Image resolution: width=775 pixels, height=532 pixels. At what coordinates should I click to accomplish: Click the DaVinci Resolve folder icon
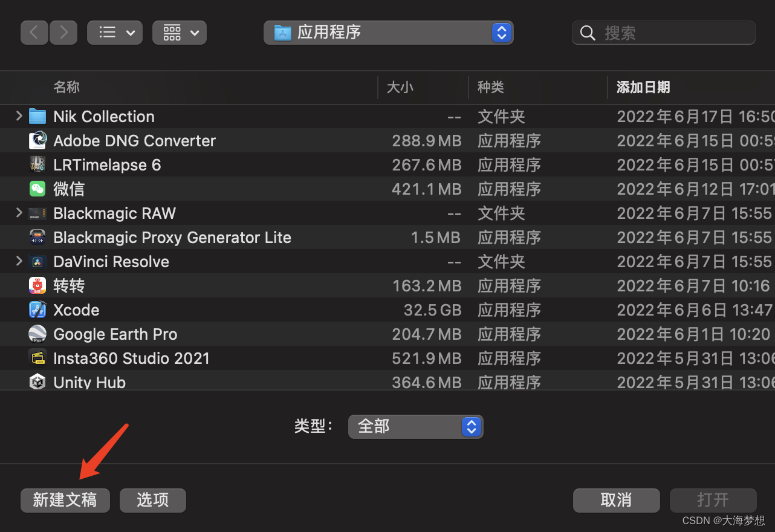click(x=37, y=261)
